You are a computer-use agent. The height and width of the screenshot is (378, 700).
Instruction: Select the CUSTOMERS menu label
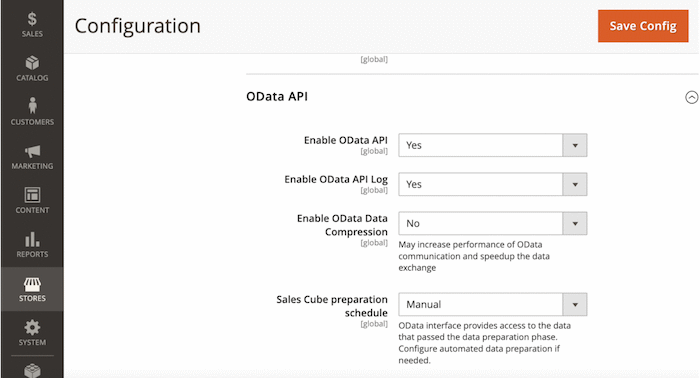point(32,122)
